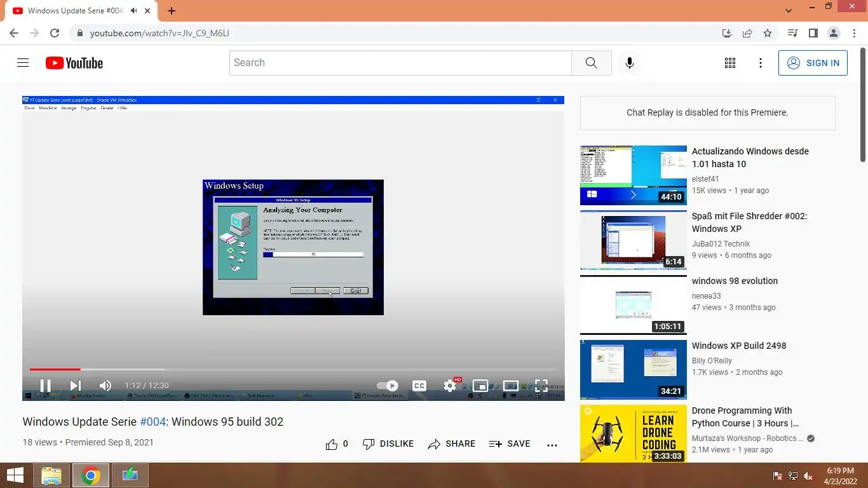Open the green arrow taskbar app
The image size is (868, 488).
tap(130, 475)
